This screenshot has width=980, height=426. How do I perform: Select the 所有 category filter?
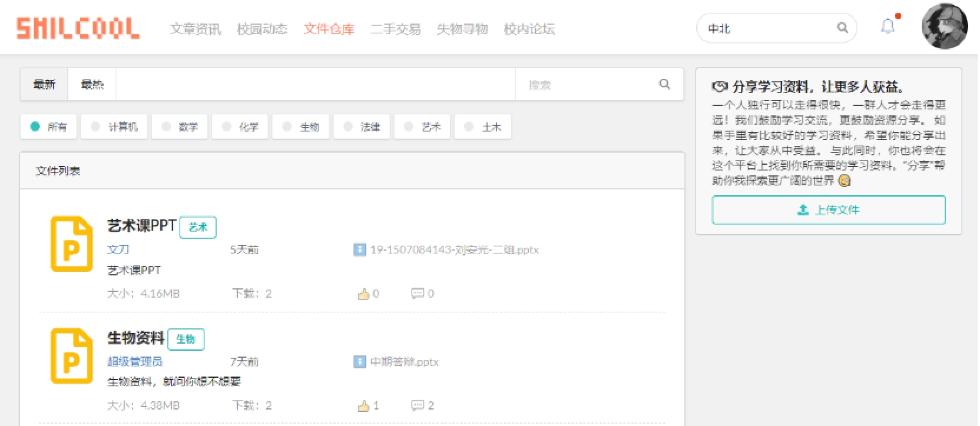[x=49, y=127]
